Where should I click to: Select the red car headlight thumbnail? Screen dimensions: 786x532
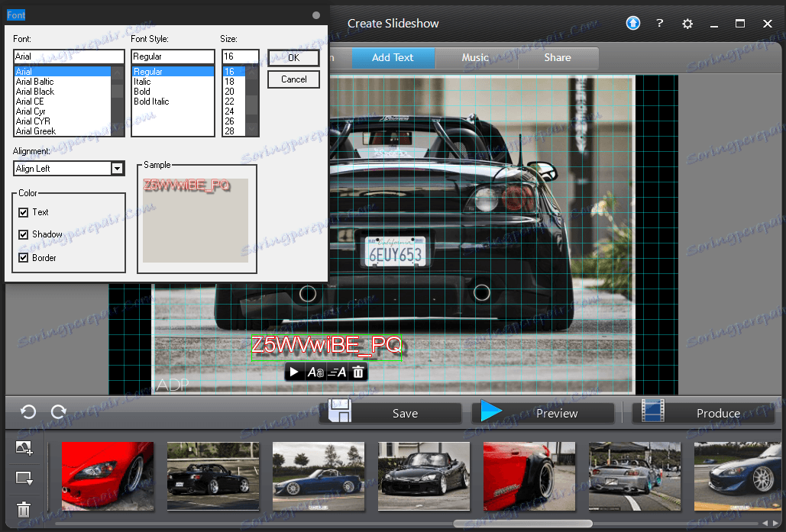(108, 476)
